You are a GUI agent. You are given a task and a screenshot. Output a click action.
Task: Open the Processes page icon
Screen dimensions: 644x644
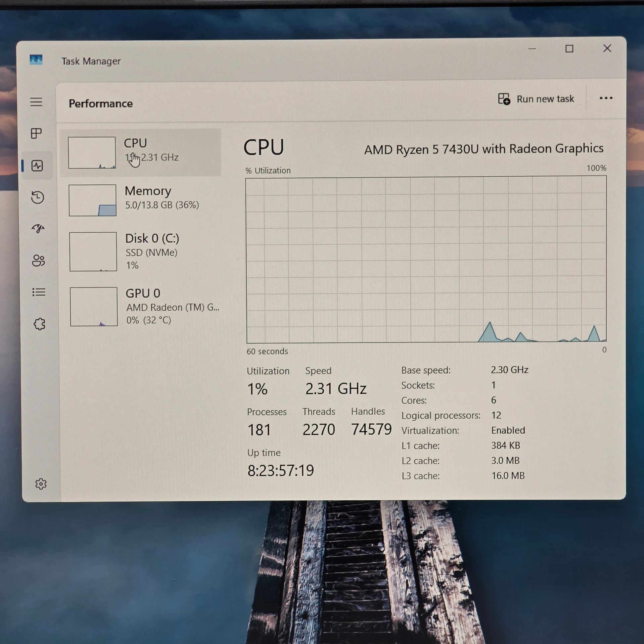click(x=36, y=133)
